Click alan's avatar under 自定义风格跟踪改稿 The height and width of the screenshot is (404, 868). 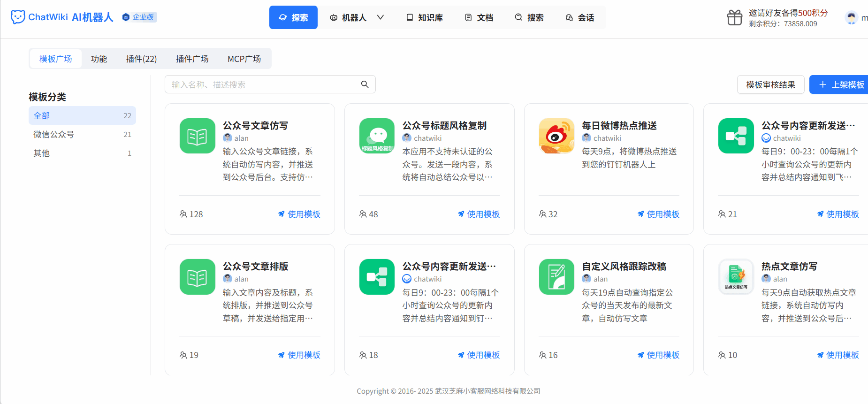(586, 279)
